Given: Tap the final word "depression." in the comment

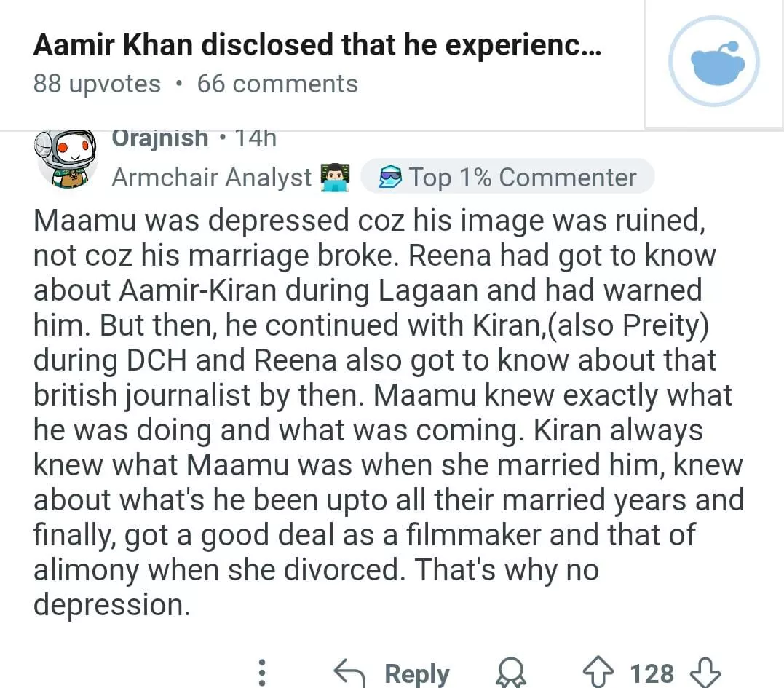Looking at the screenshot, I should click(x=112, y=605).
